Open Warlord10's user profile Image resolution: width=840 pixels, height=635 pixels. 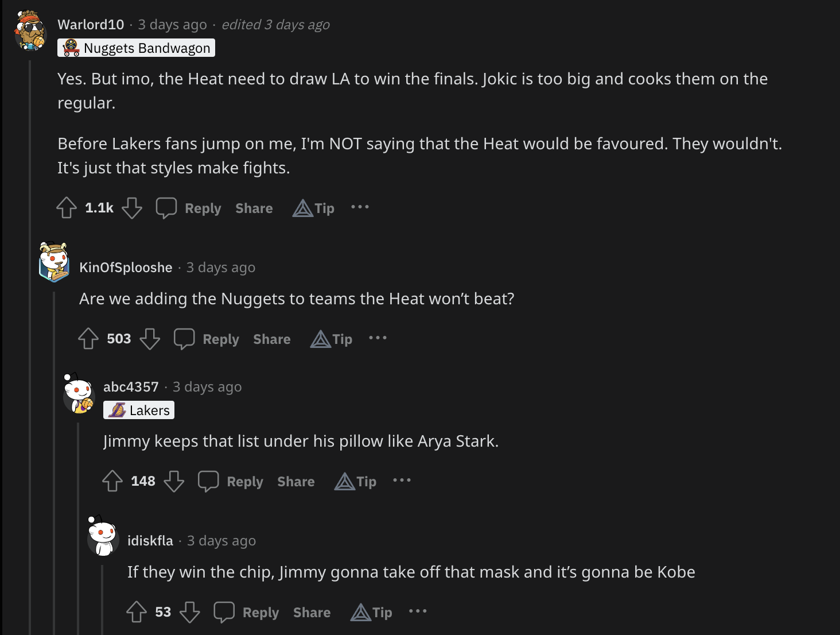91,25
